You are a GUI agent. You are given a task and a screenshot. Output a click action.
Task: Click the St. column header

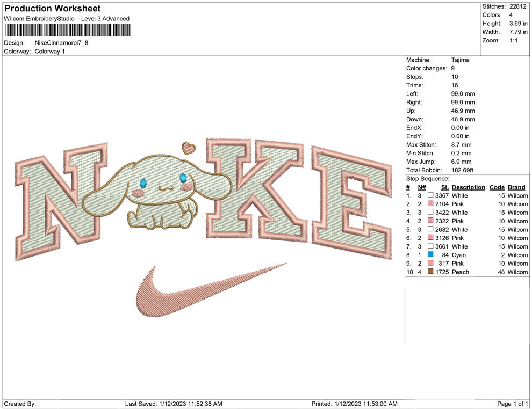pos(444,187)
